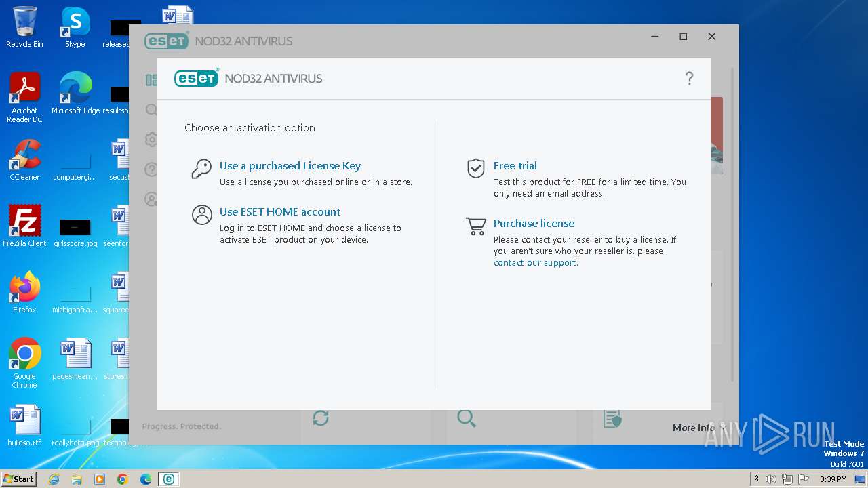Open Skype desktop shortcut
Screen dimensions: 868x488
pos(75,27)
